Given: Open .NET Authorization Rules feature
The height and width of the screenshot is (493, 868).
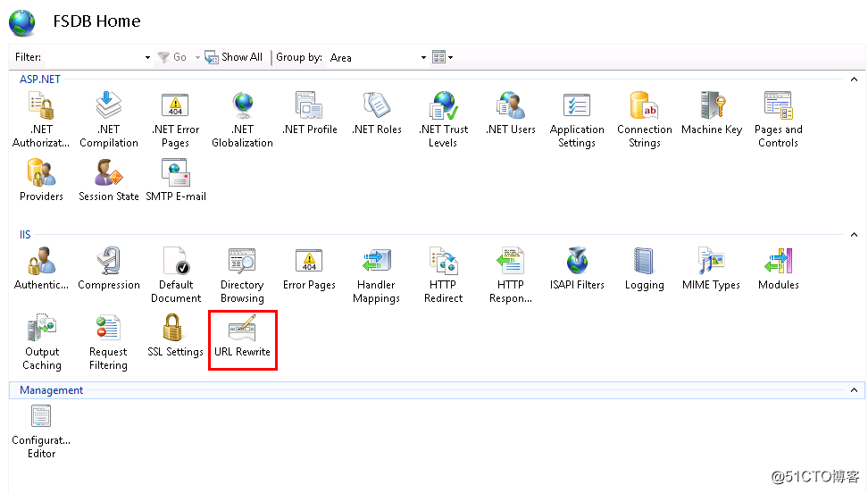Looking at the screenshot, I should point(41,120).
